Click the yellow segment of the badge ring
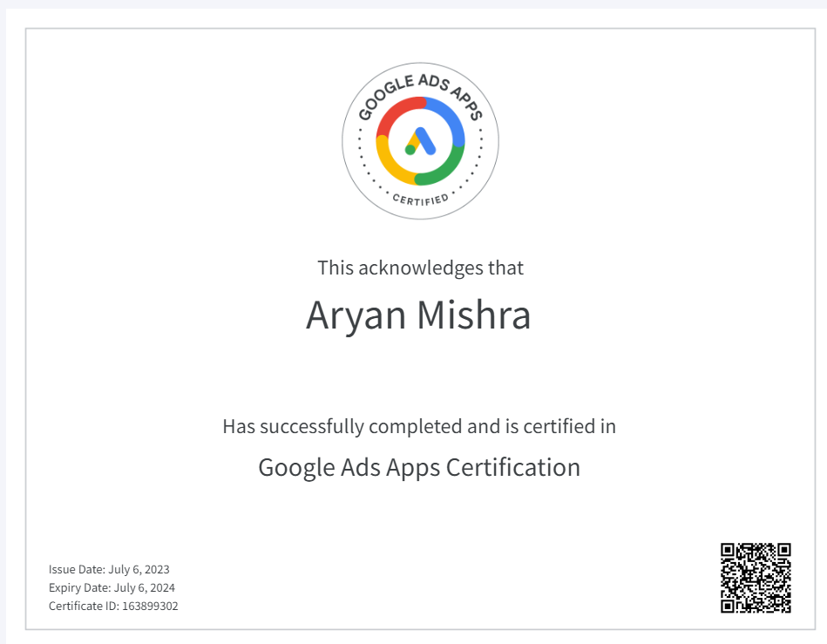 point(384,158)
